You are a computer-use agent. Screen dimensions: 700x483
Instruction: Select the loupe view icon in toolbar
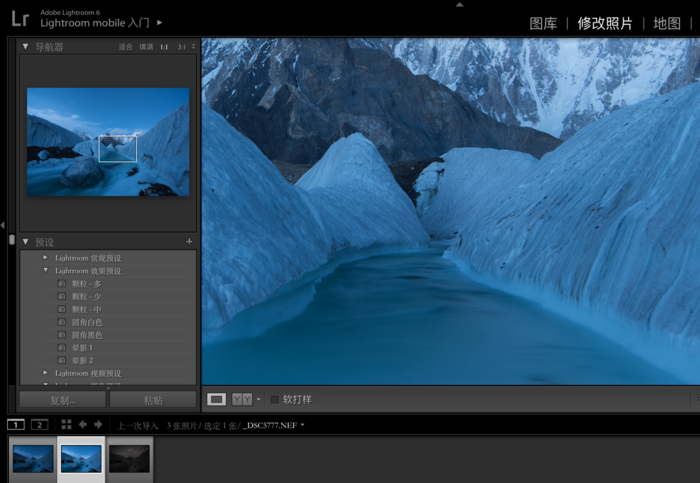tap(216, 399)
